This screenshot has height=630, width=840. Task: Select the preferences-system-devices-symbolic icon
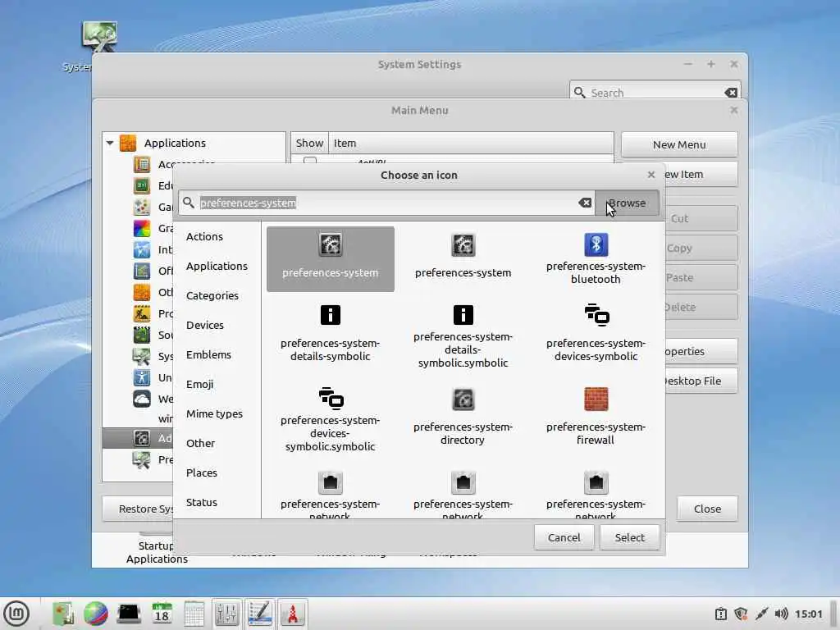[x=596, y=333]
